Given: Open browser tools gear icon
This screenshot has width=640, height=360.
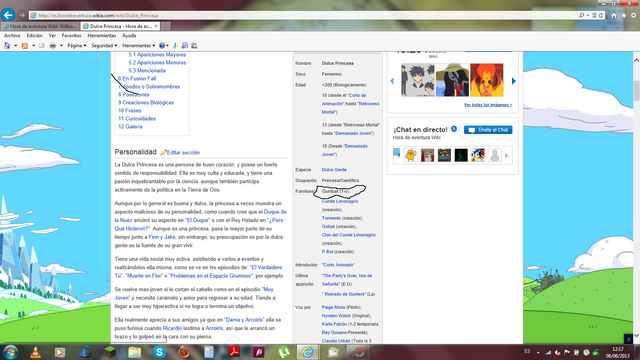Looking at the screenshot, I should click(x=633, y=16).
